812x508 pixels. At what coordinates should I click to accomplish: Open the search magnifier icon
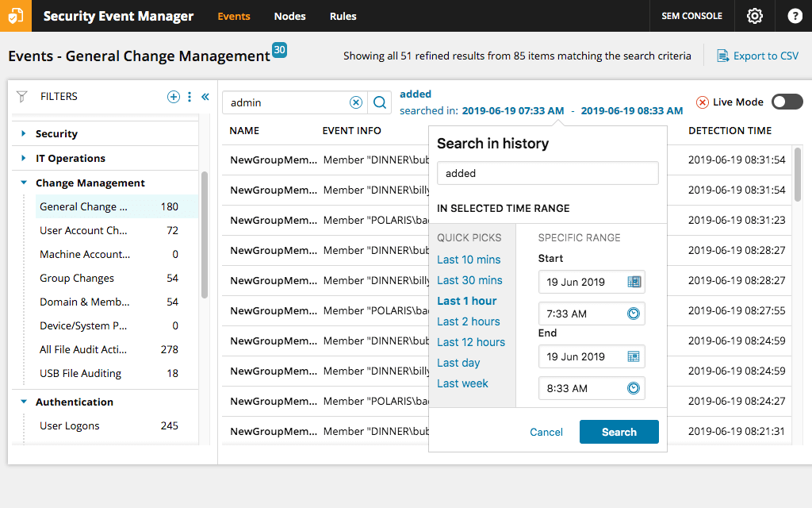coord(380,102)
